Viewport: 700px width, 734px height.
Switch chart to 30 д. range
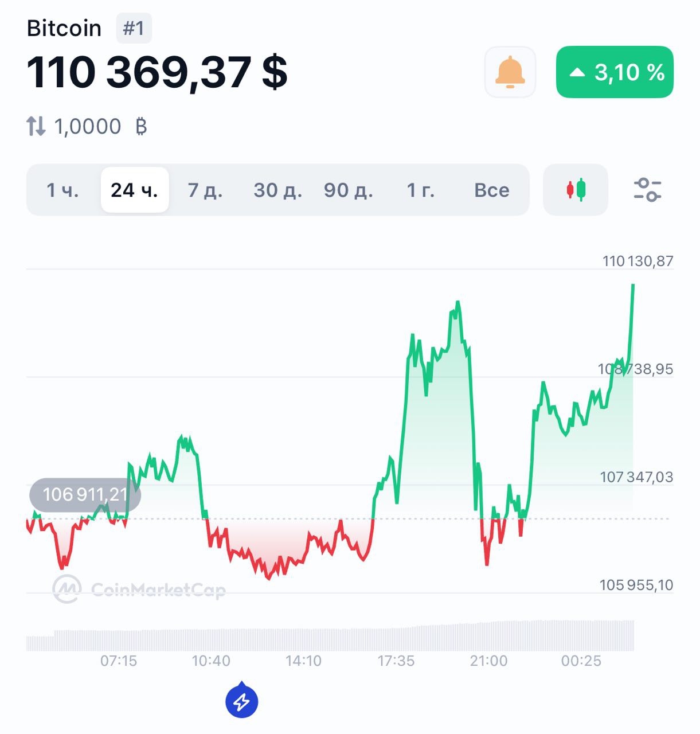click(277, 190)
